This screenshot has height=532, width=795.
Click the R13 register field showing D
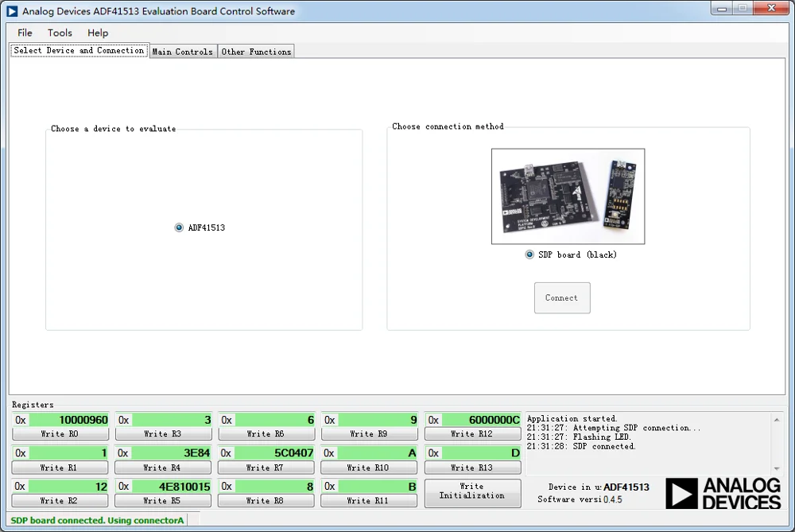481,453
